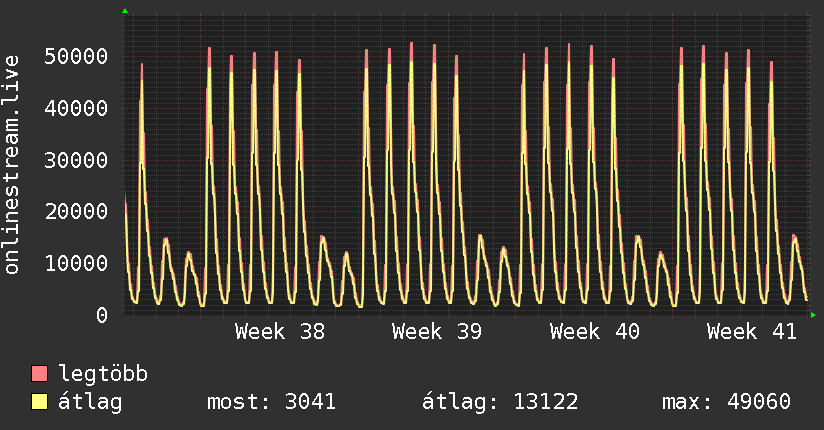Click the max: 49060 statistic

726,402
